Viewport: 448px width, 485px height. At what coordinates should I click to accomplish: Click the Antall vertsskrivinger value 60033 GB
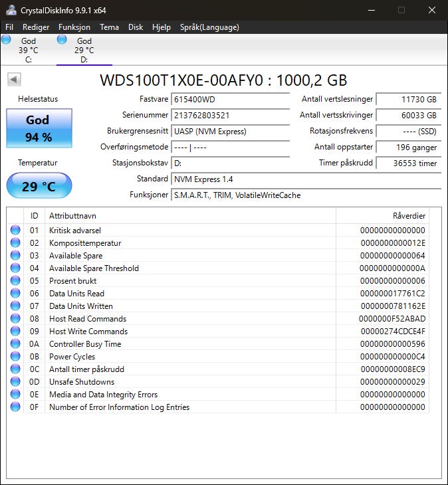(408, 116)
